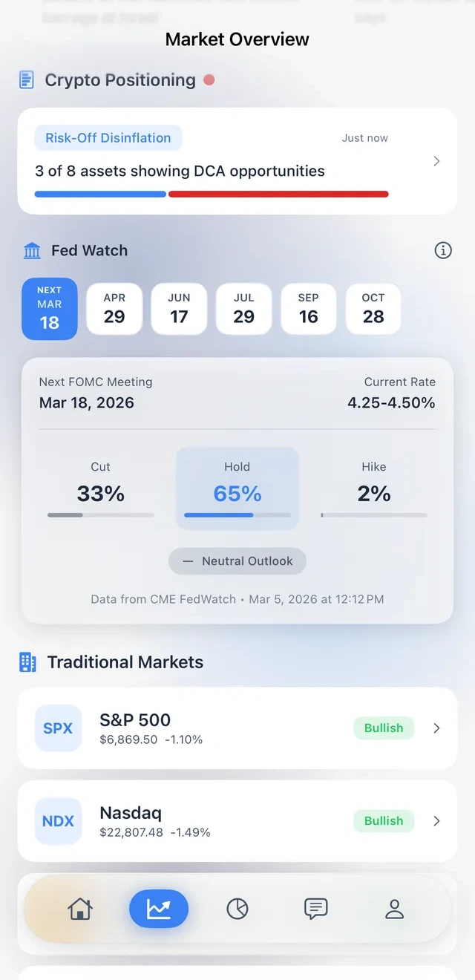Screen dimensions: 475x980
Task: Tap the info icon next to Fed Watch
Action: tap(443, 250)
